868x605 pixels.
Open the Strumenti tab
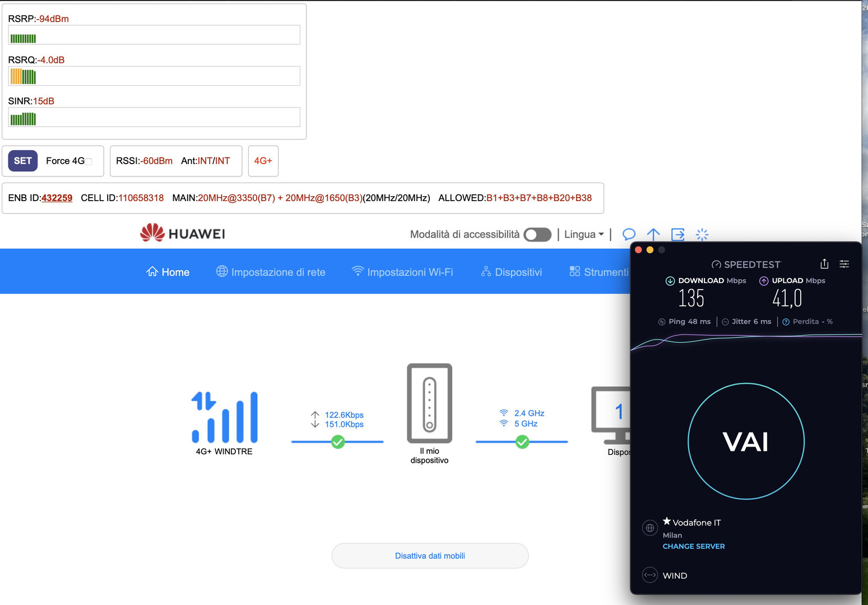[599, 272]
